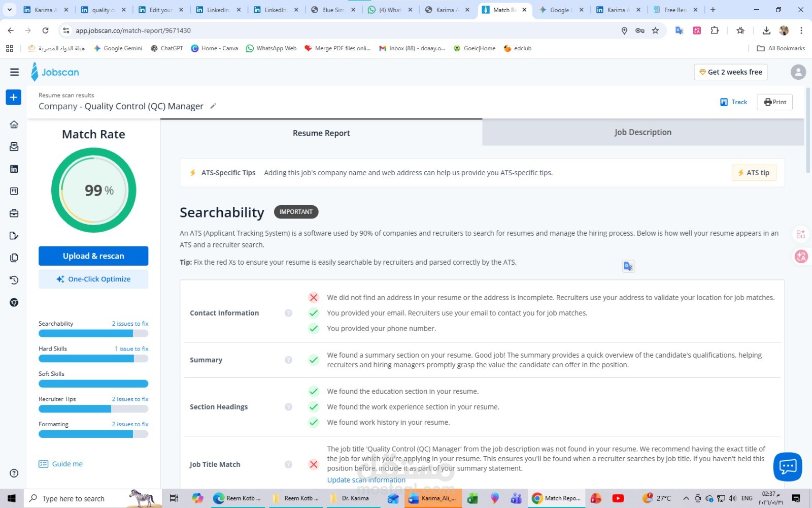Open the chat support bubble
812x508 pixels.
[787, 466]
